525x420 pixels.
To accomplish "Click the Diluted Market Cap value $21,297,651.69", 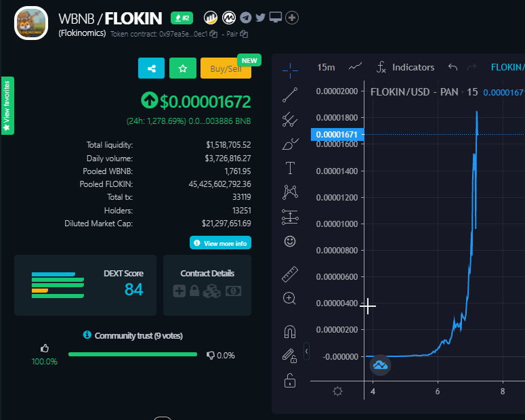I will click(x=226, y=224).
